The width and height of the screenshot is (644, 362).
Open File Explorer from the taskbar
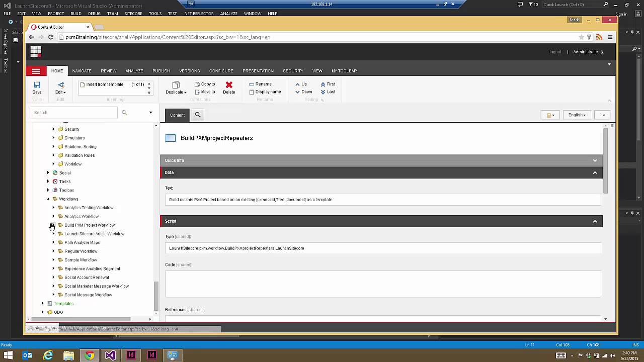coord(68,355)
